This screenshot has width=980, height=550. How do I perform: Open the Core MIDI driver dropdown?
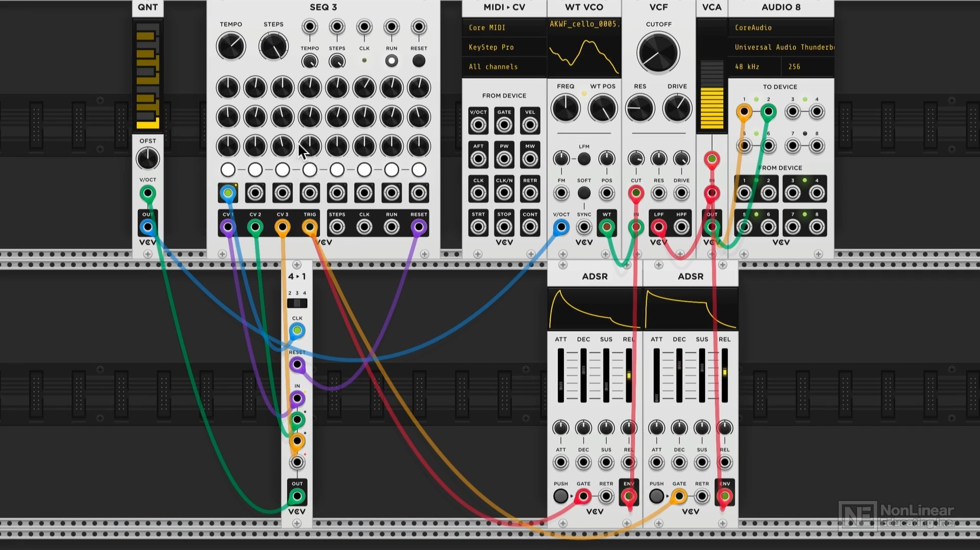(x=504, y=28)
